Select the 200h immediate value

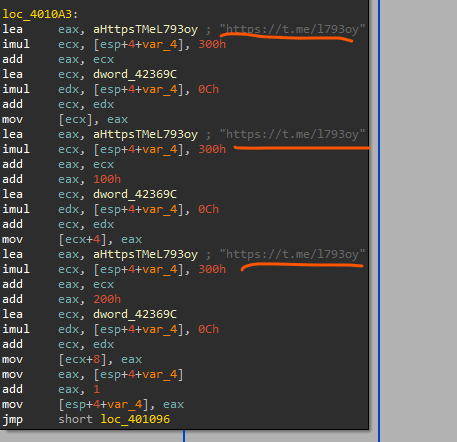pos(107,299)
